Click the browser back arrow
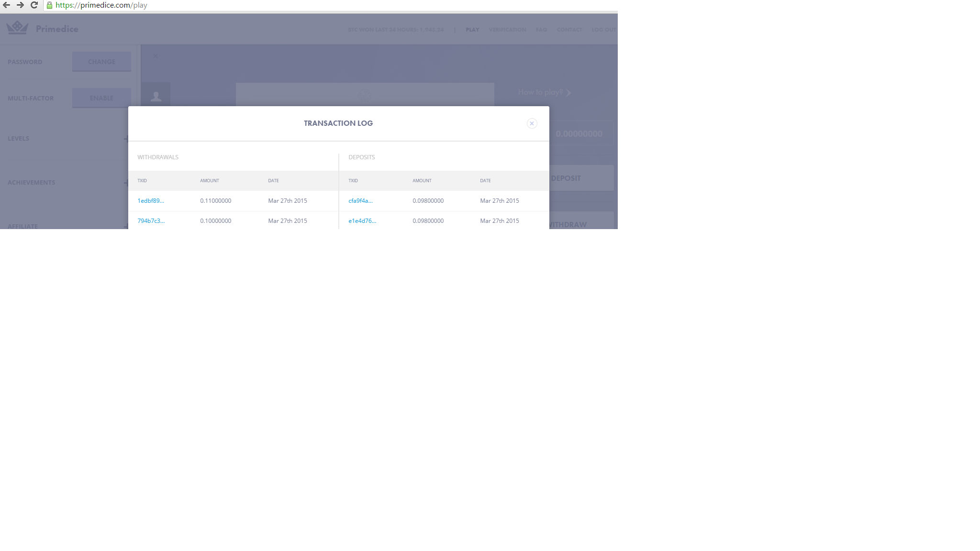The height and width of the screenshot is (551, 980). click(x=7, y=5)
